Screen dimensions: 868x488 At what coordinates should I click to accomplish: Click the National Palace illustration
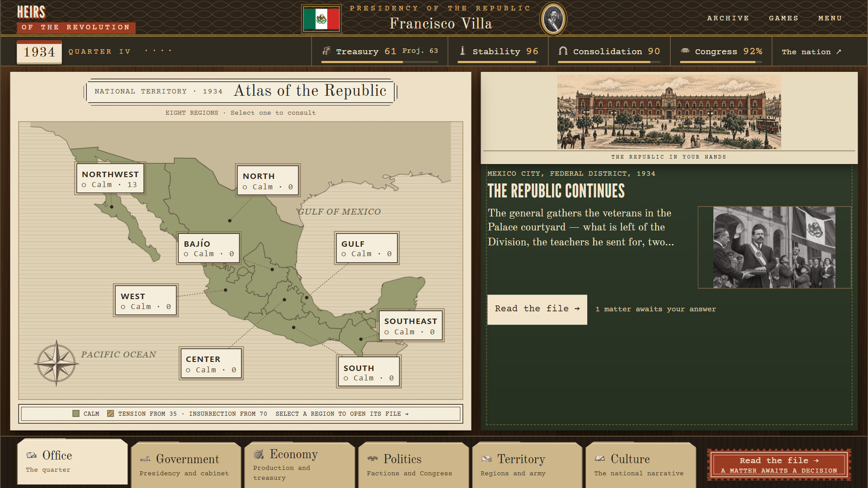pyautogui.click(x=669, y=112)
